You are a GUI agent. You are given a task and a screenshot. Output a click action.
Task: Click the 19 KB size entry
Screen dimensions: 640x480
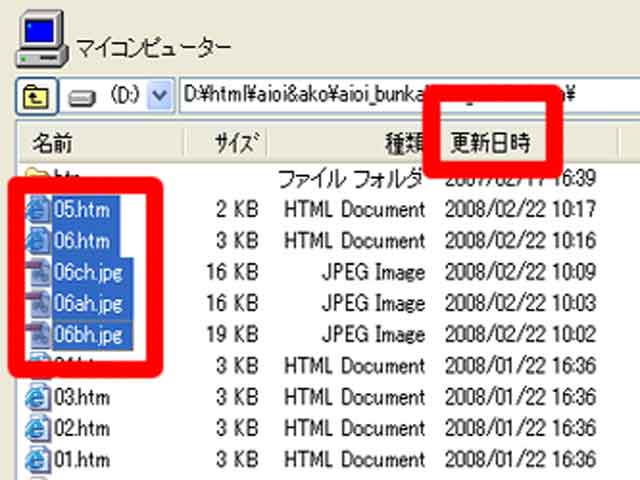[239, 334]
